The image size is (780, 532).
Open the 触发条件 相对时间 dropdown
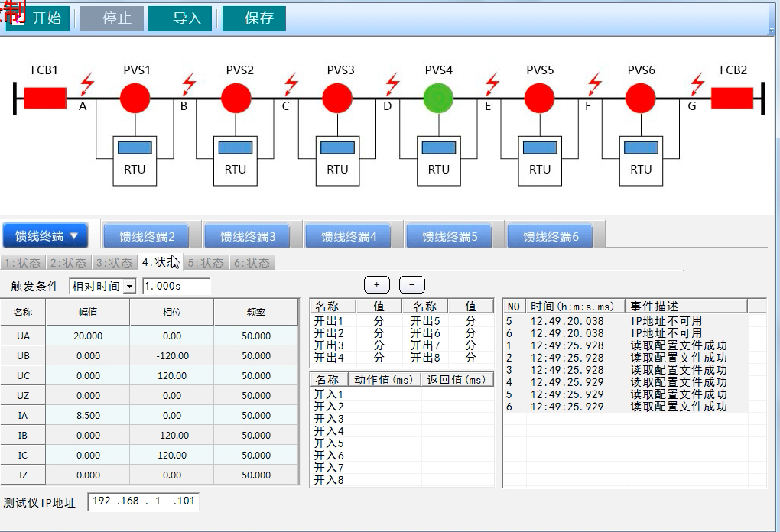click(x=129, y=287)
